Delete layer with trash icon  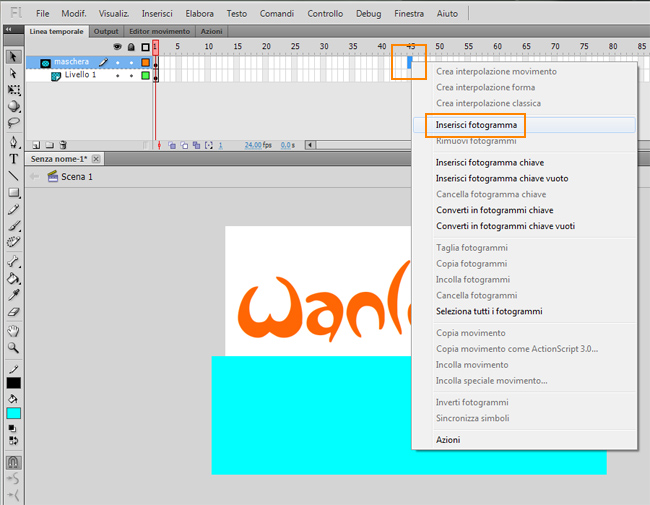coord(63,145)
